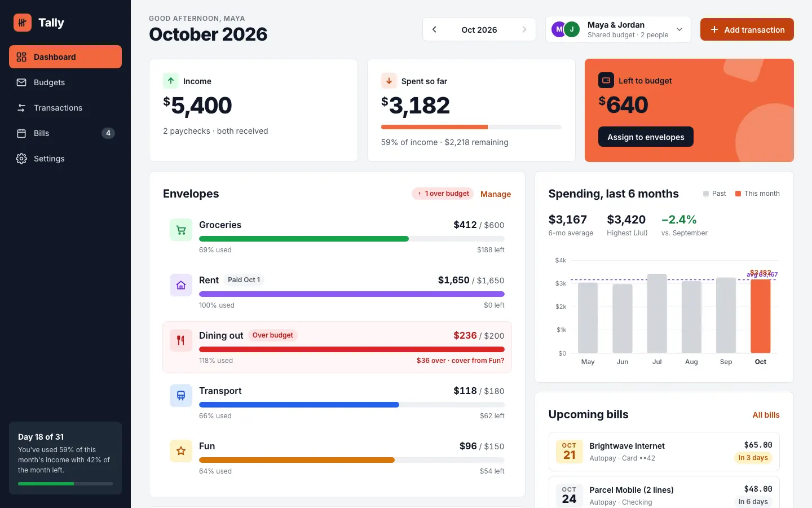Click Add transaction button
The image size is (812, 508).
tap(747, 29)
